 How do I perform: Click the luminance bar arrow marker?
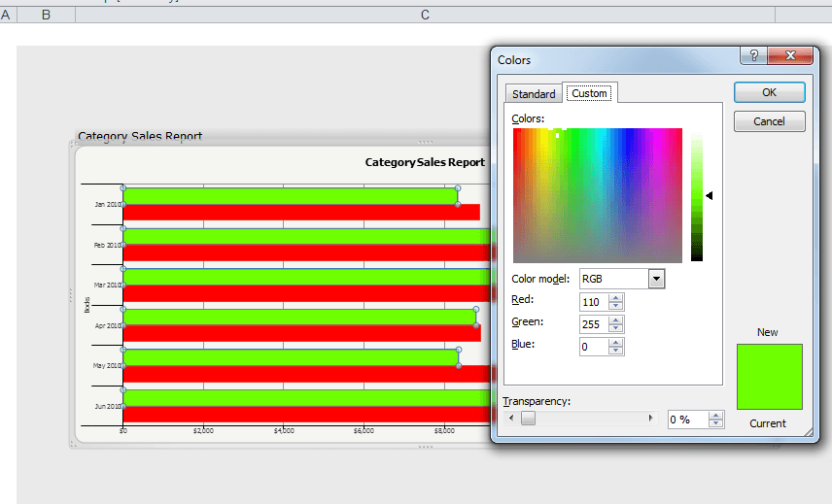point(709,195)
